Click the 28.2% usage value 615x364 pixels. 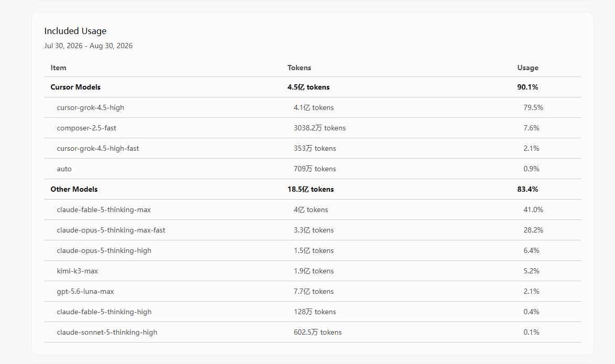pos(533,230)
